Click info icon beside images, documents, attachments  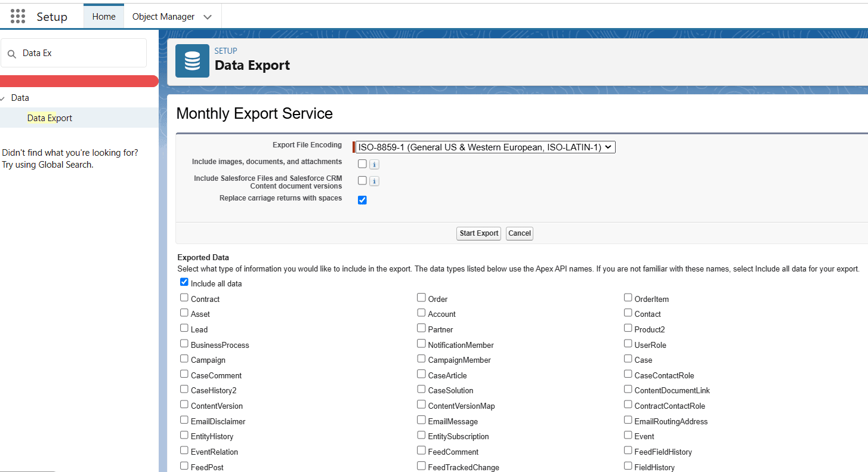point(374,165)
